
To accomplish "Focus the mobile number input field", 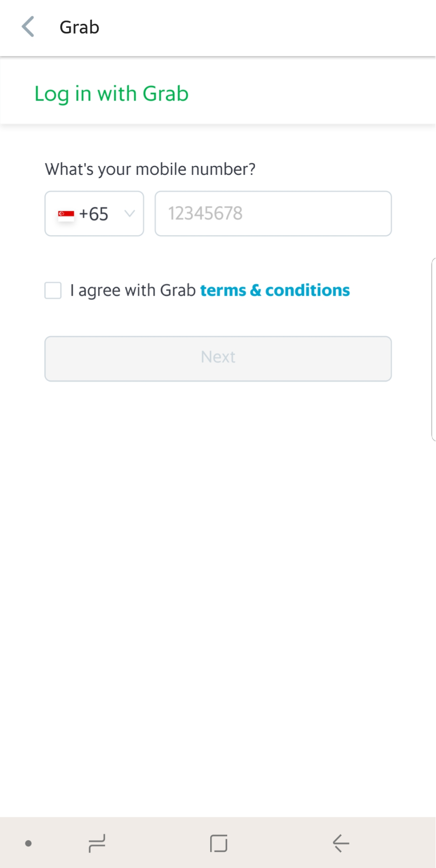I will click(x=273, y=214).
